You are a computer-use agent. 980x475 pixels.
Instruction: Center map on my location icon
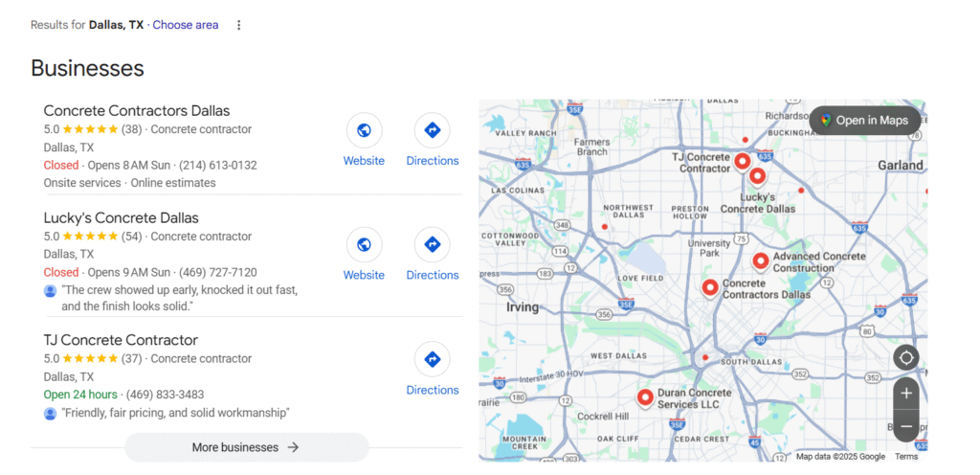[x=906, y=358]
